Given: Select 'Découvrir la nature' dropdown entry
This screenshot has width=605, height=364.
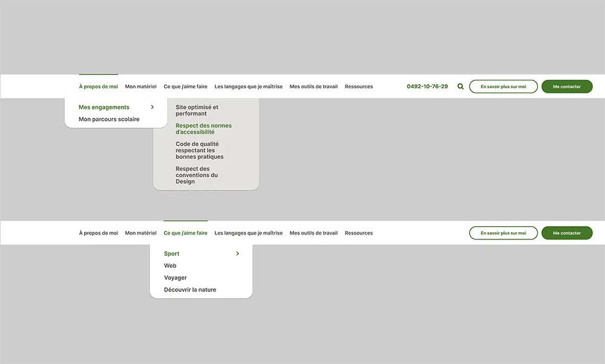Looking at the screenshot, I should pyautogui.click(x=190, y=290).
